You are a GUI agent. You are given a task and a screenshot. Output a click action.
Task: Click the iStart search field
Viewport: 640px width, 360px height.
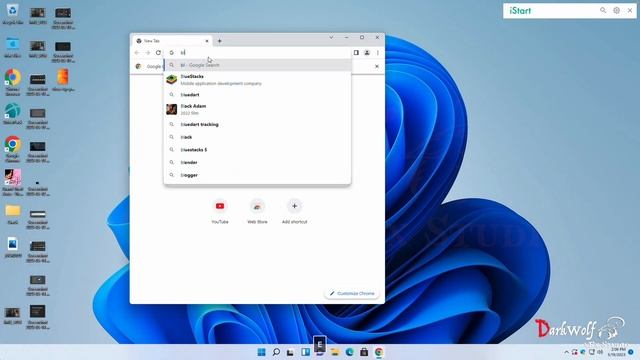[551, 11]
